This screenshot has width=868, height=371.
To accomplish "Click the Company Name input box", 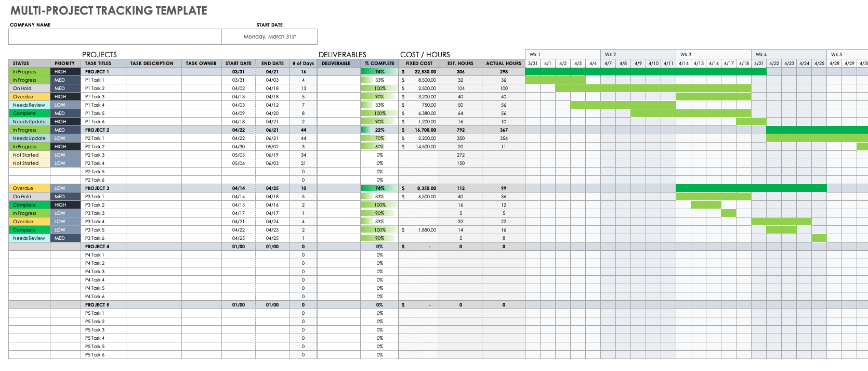I will (x=115, y=36).
